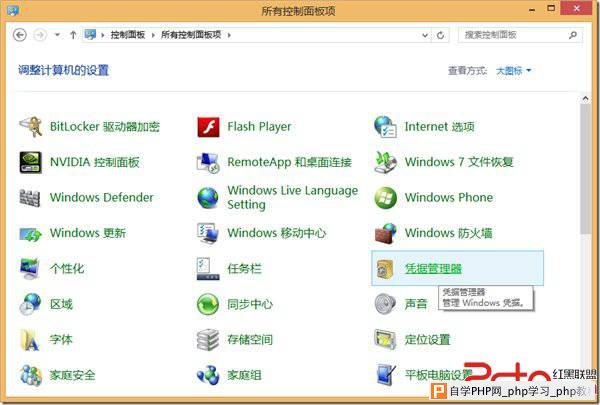This screenshot has height=405, width=600.
Task: Click the 家庭安全 text link
Action: 72,375
